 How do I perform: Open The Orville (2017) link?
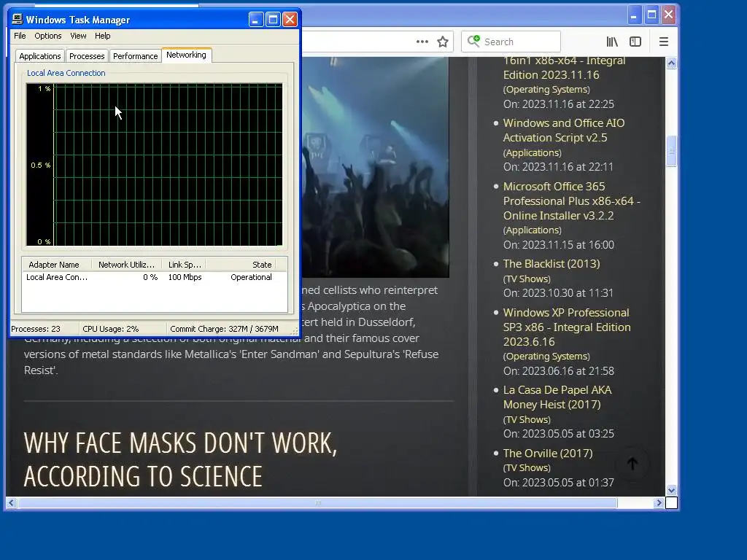click(548, 454)
